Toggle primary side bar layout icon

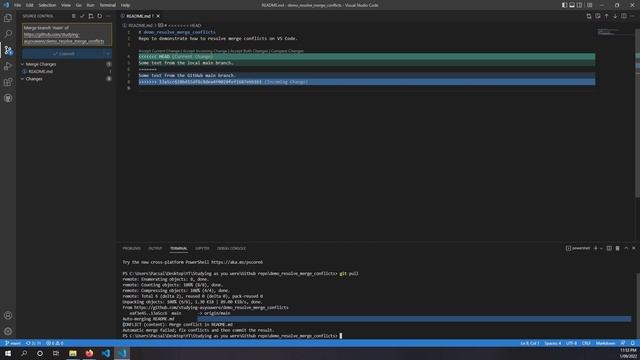(x=564, y=5)
